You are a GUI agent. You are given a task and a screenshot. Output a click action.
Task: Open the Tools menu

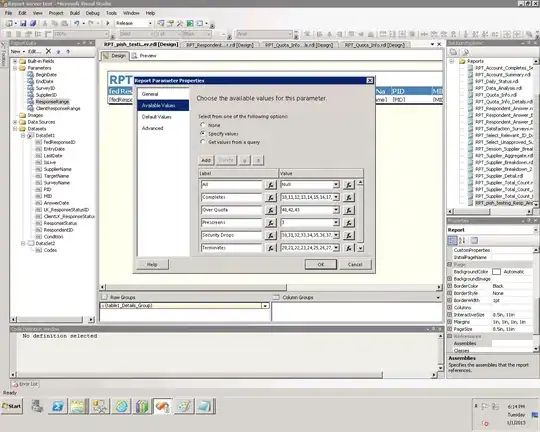pos(111,13)
